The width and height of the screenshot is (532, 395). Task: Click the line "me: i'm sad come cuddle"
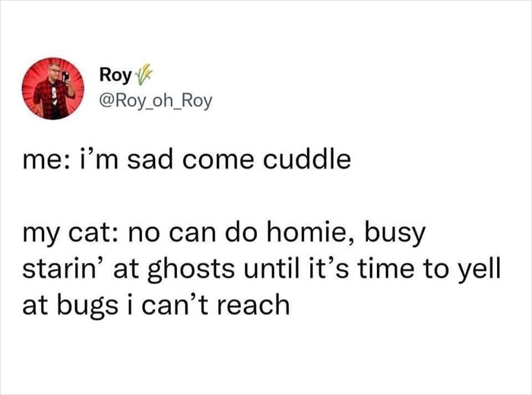click(x=187, y=160)
